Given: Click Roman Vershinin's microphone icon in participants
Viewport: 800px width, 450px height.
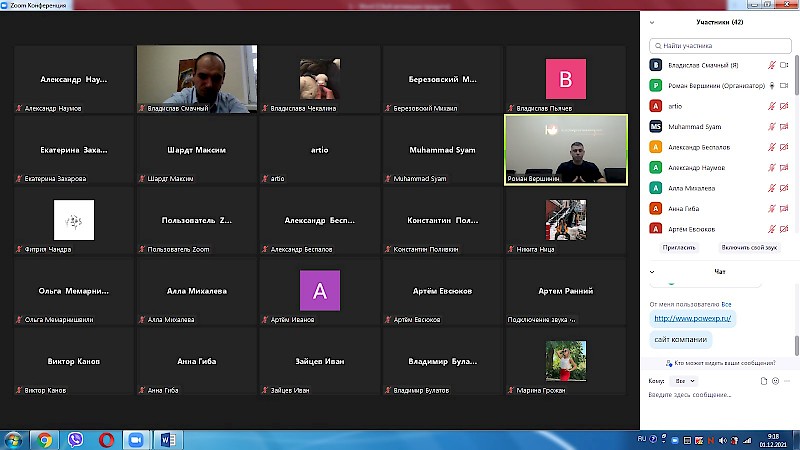Looking at the screenshot, I should 771,85.
